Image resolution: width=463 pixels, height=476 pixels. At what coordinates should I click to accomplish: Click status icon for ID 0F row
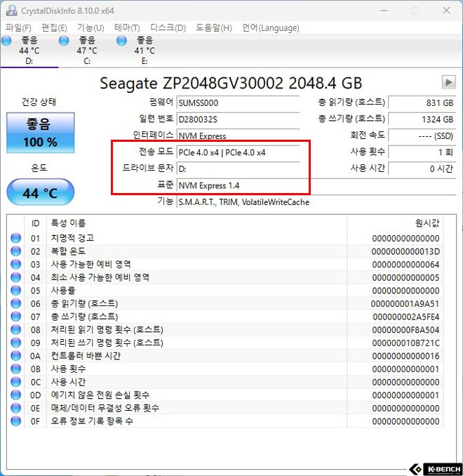coord(15,421)
